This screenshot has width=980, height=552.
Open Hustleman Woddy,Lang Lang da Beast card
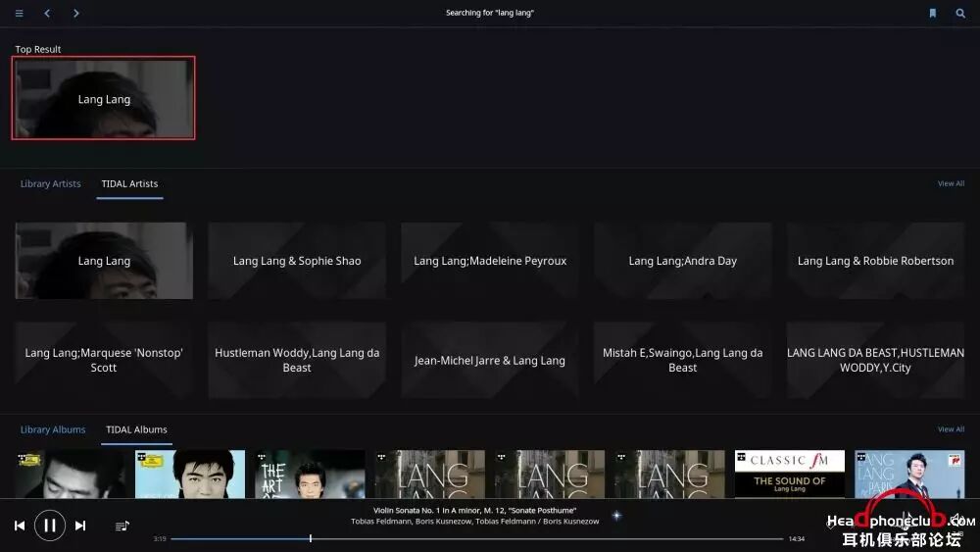pos(297,360)
